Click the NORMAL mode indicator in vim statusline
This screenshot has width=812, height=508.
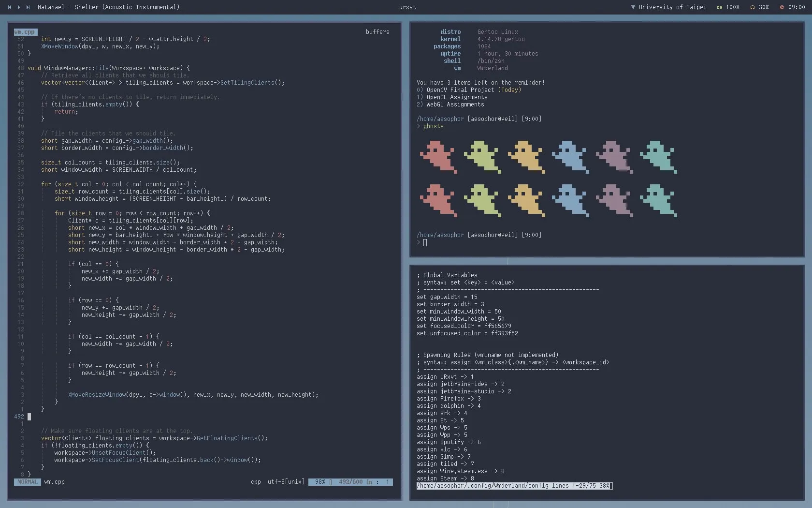coord(27,482)
